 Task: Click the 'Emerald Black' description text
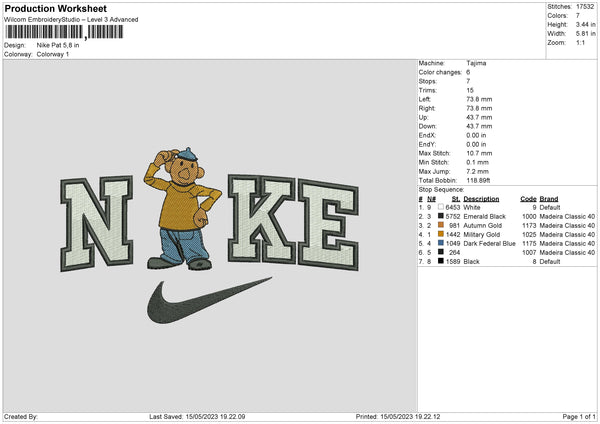[484, 216]
